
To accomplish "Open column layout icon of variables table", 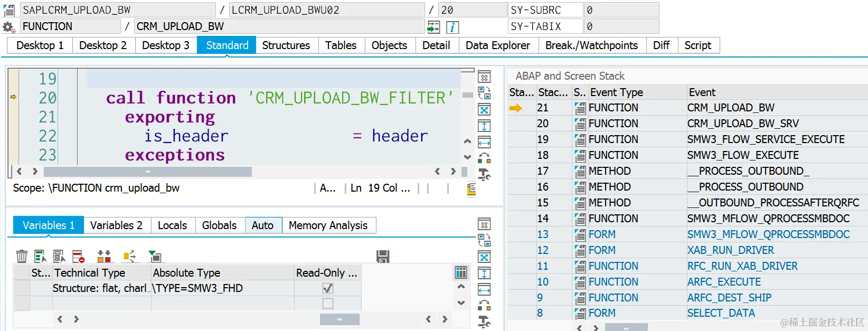I will [461, 272].
